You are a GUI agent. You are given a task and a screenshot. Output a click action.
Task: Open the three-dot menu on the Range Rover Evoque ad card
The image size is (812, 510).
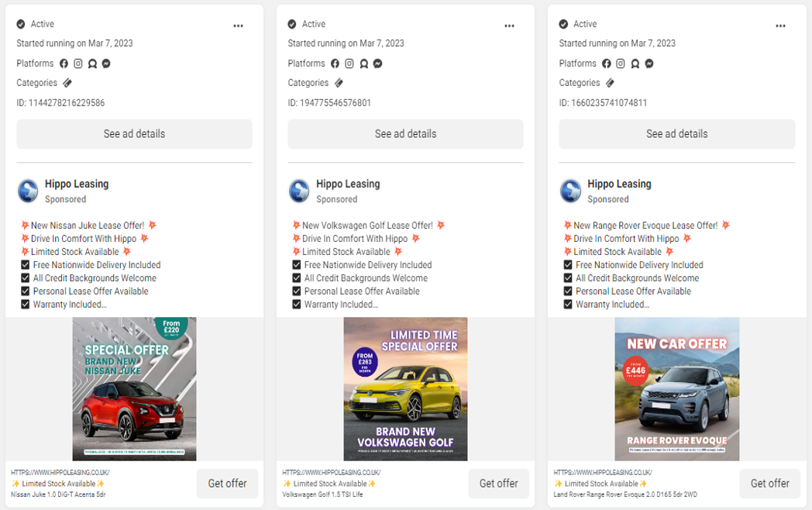[781, 26]
